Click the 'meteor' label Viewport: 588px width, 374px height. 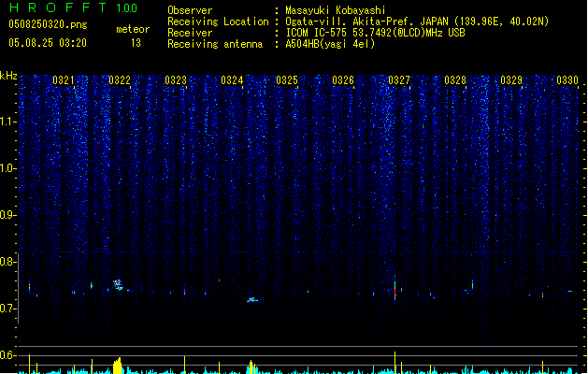click(133, 29)
